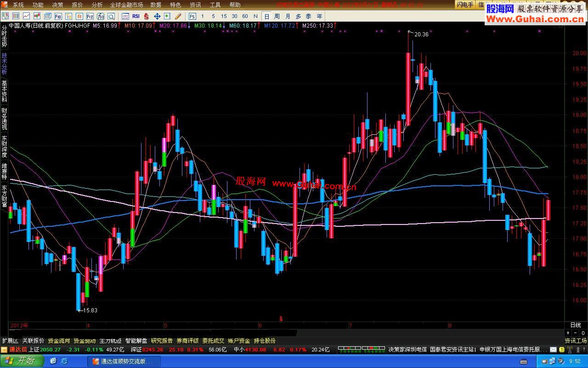Click the red S icon
Screen dimensions: 588x368
146,16
